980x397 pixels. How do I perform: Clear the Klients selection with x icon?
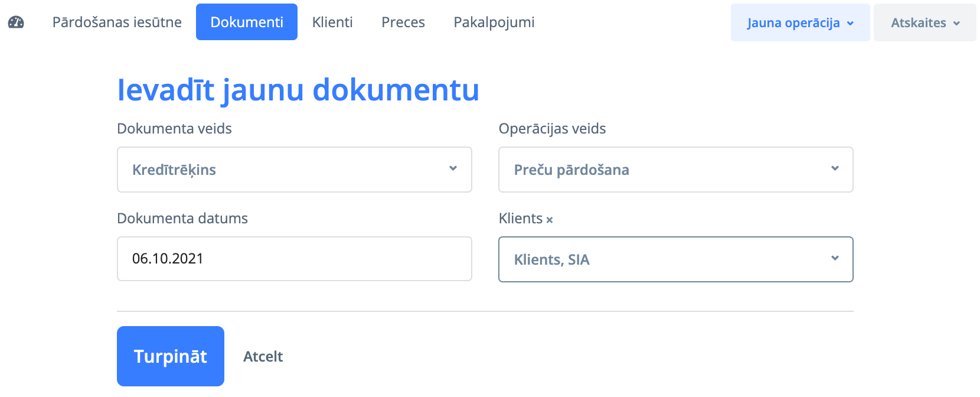click(550, 220)
